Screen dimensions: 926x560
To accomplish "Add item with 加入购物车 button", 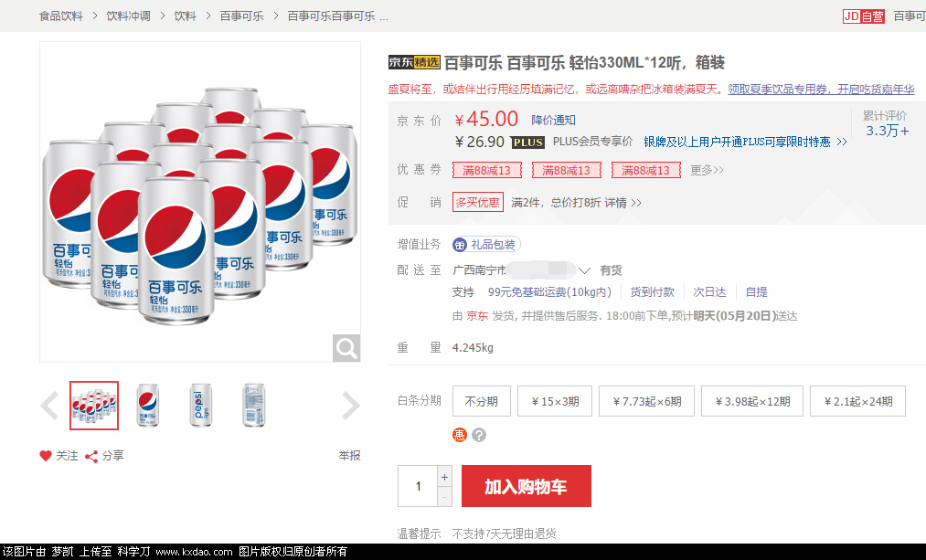I will pyautogui.click(x=527, y=486).
